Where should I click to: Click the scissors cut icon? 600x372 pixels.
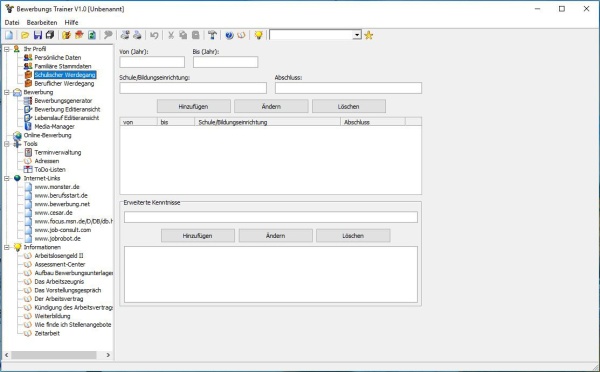pos(171,35)
